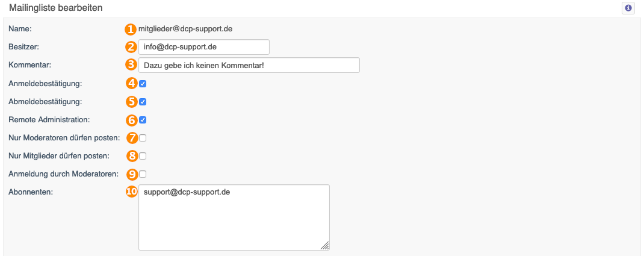The width and height of the screenshot is (644, 256).
Task: Click the Abonnenten textarea resize handle
Action: (325, 246)
